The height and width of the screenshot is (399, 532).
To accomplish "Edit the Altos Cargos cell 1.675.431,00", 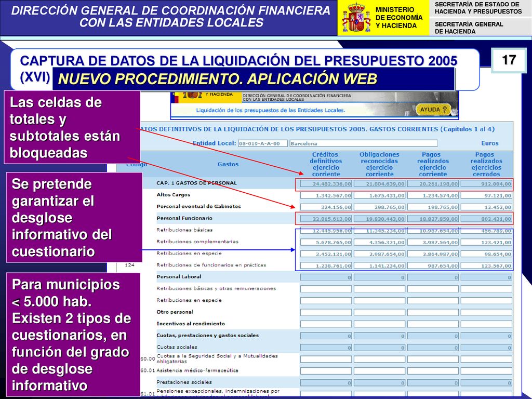I will click(x=379, y=195).
